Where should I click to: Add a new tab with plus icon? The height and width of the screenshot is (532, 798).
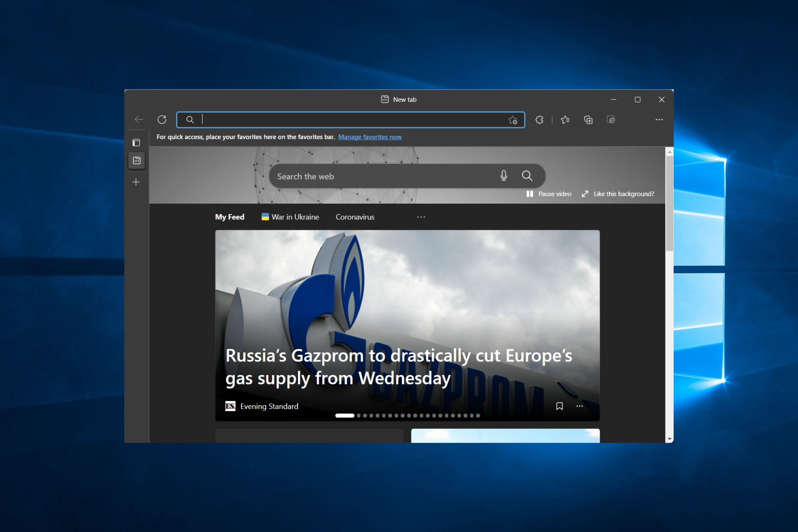pyautogui.click(x=136, y=182)
